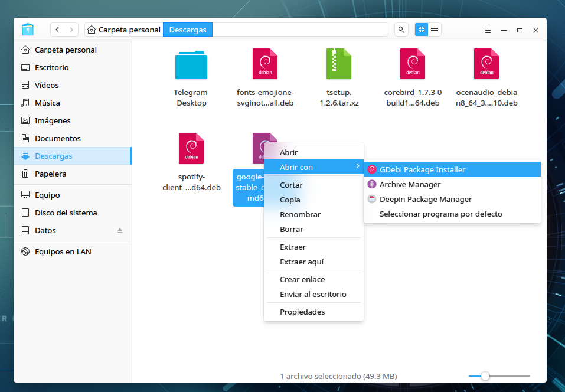Select the corebird deb package file
This screenshot has width=565, height=392.
(413, 78)
